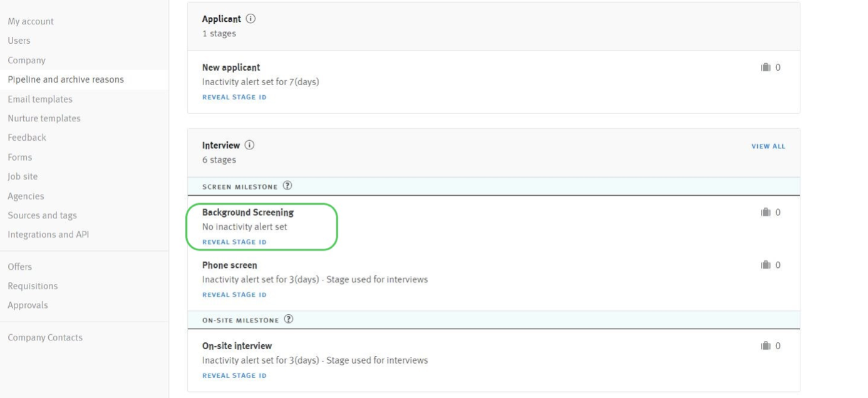Screen dimensions: 868x398
Task: Reveal stage ID for Phone screen
Action: click(234, 295)
